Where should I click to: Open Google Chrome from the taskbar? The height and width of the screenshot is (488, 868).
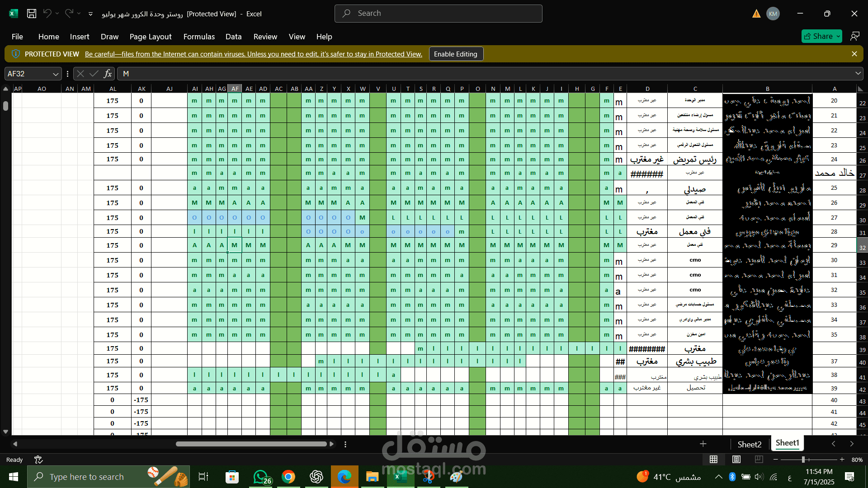pos(288,477)
